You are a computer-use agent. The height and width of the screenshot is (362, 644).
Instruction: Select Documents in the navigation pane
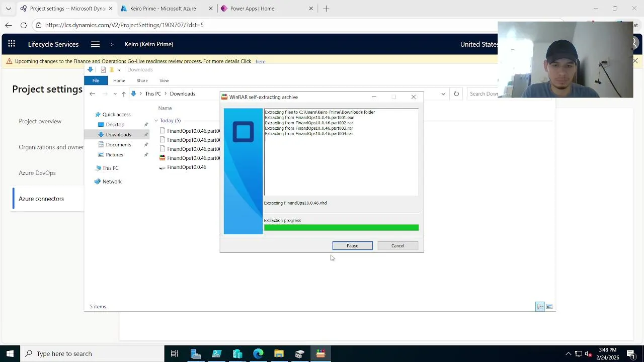118,145
